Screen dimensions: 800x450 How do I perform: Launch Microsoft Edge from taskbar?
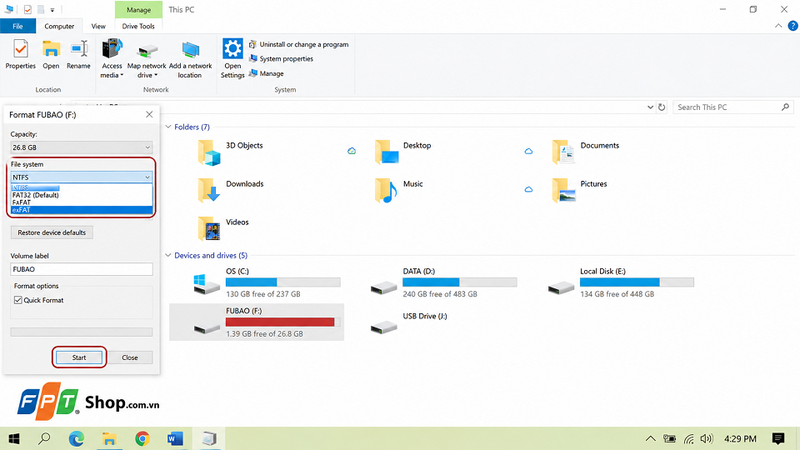(x=77, y=438)
